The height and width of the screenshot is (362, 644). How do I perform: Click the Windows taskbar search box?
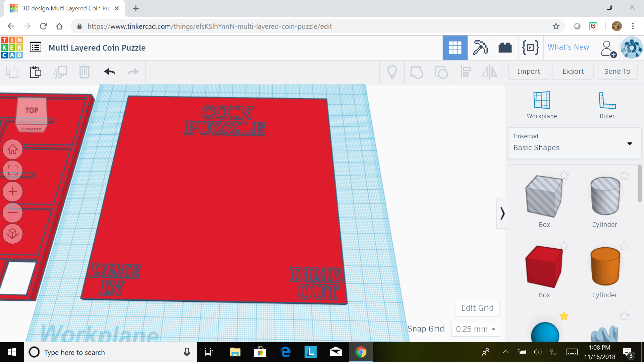(x=111, y=352)
